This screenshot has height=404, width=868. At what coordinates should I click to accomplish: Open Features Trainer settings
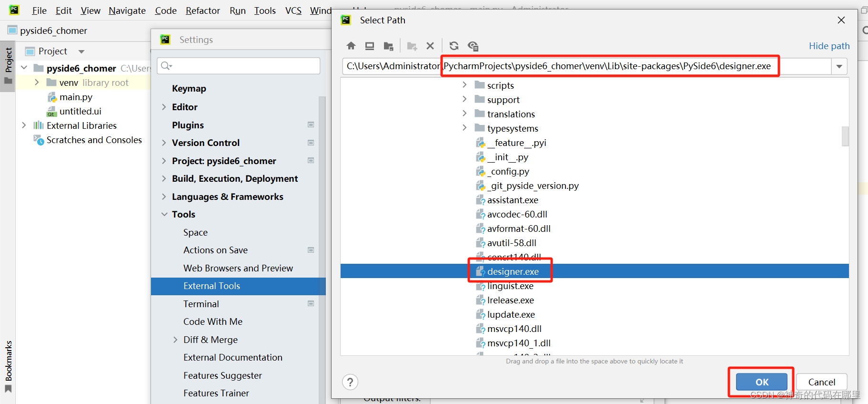[x=216, y=393]
